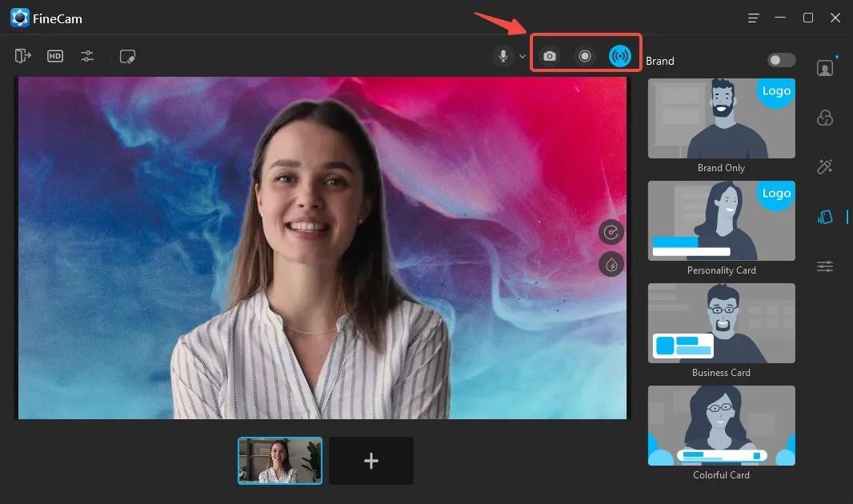Click the water drop icon on preview
The image size is (853, 504).
coord(611,265)
